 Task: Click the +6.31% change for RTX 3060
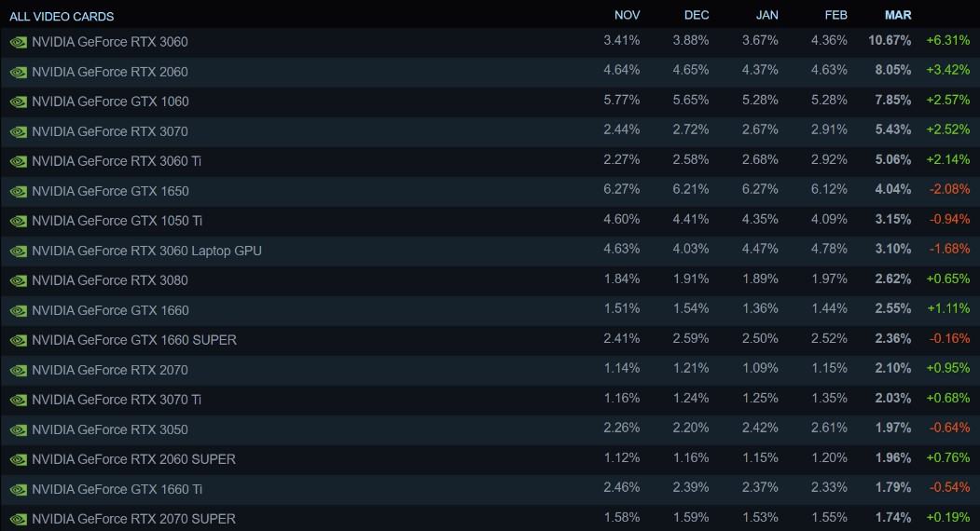pos(947,41)
